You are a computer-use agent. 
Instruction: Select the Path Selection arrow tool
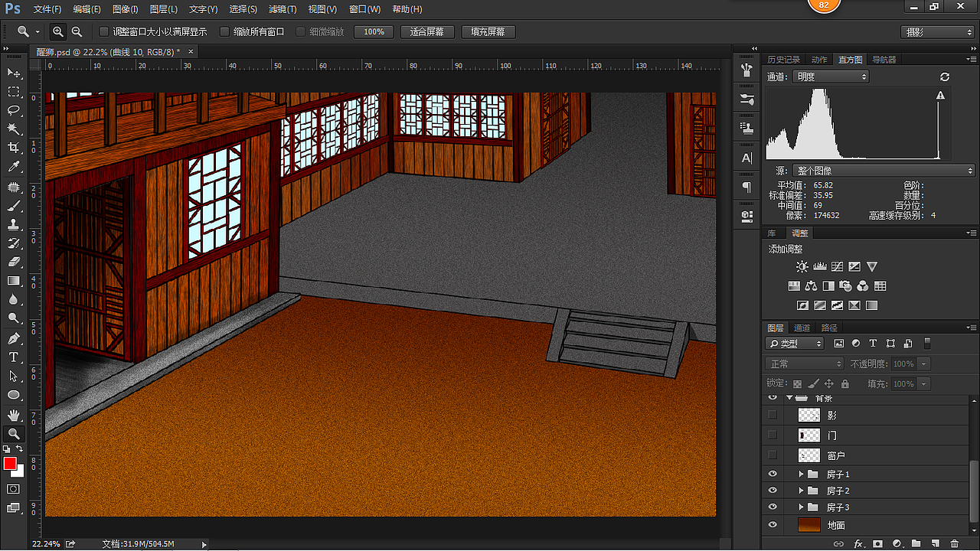pyautogui.click(x=14, y=376)
